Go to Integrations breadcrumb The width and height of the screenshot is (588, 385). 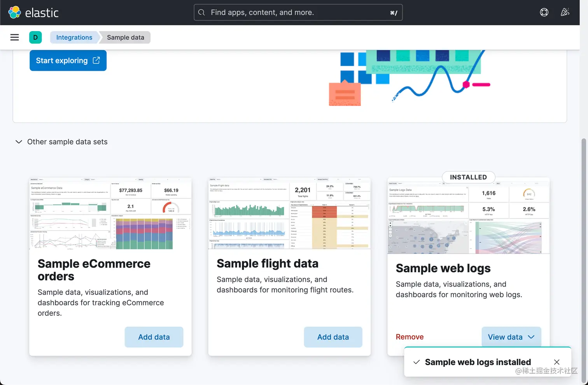(x=74, y=37)
